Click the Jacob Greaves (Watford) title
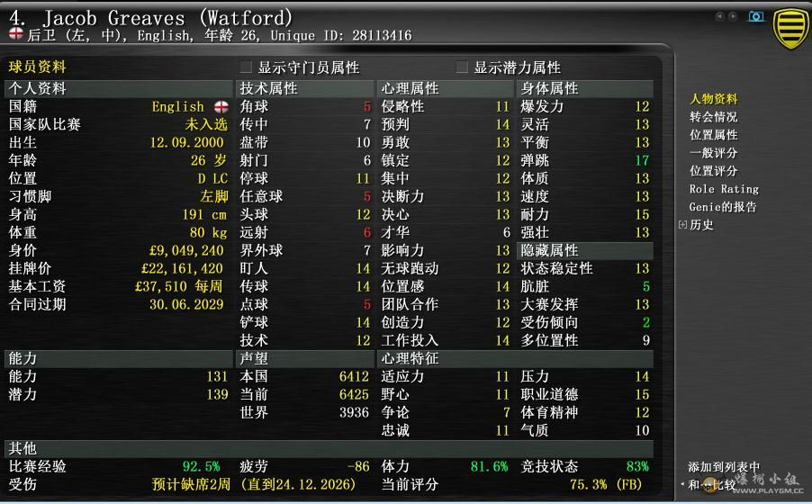 [x=151, y=16]
